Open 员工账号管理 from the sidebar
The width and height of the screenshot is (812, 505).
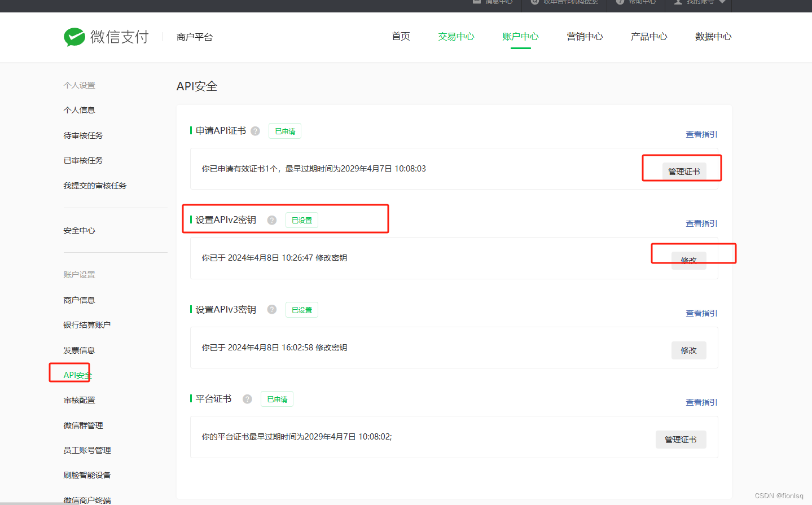(x=87, y=450)
